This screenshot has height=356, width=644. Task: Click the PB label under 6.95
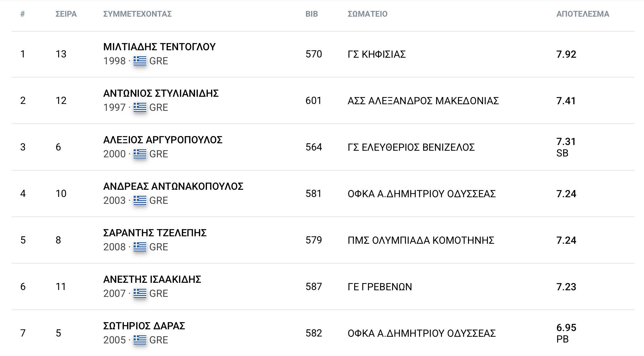click(x=562, y=339)
